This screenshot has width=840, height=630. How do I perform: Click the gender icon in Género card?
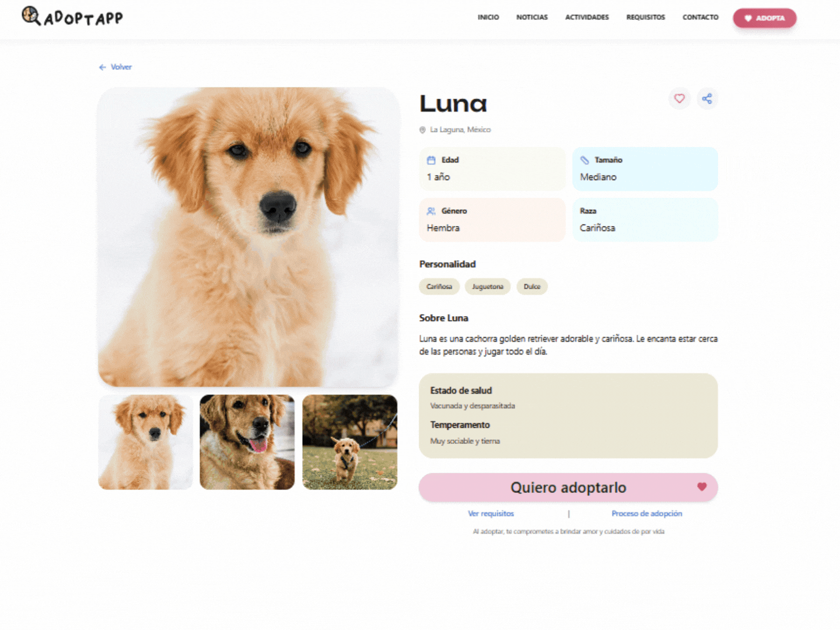pyautogui.click(x=431, y=211)
